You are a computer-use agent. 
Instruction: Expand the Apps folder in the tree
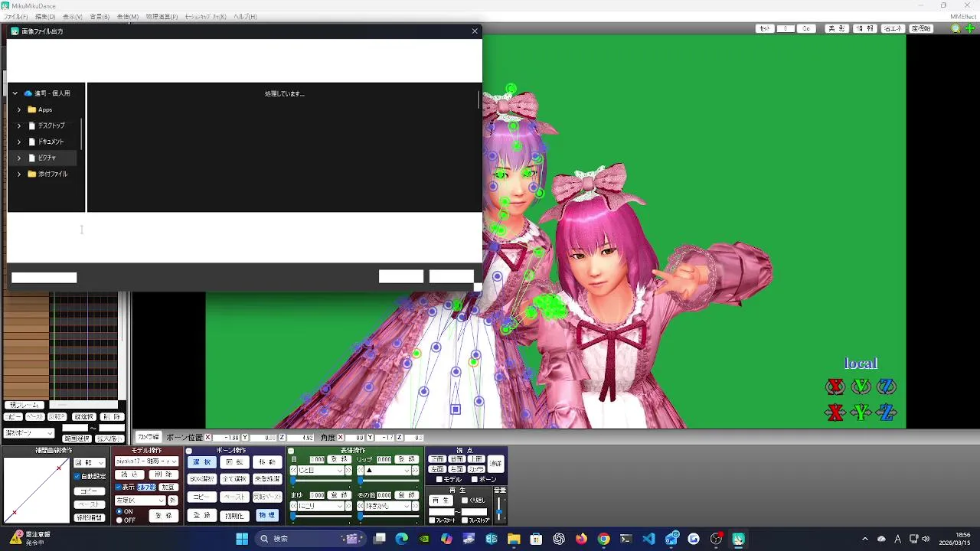click(19, 109)
